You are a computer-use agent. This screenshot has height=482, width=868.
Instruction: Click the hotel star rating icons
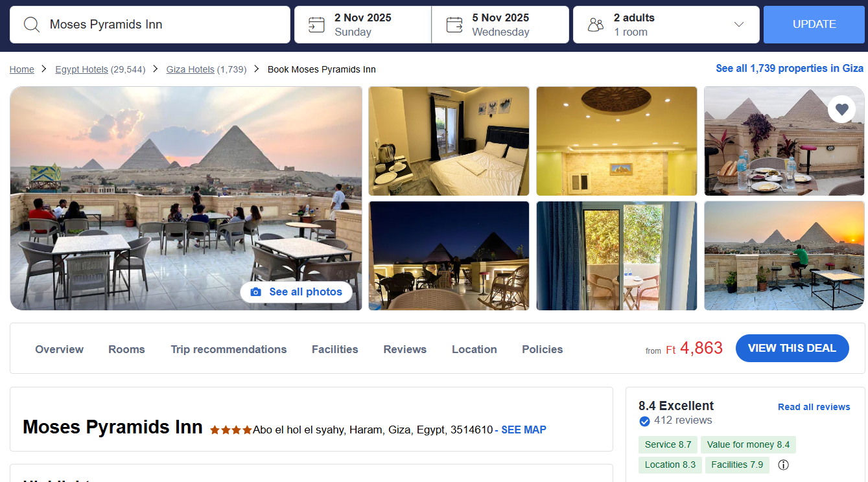(231, 430)
